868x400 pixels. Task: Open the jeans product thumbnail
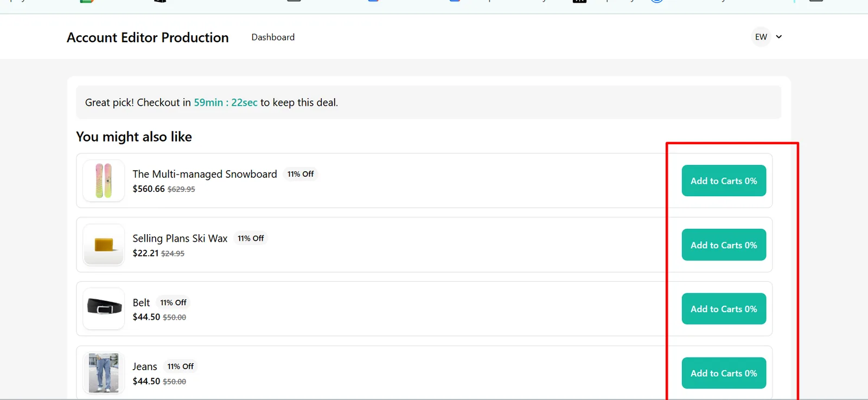(x=104, y=373)
